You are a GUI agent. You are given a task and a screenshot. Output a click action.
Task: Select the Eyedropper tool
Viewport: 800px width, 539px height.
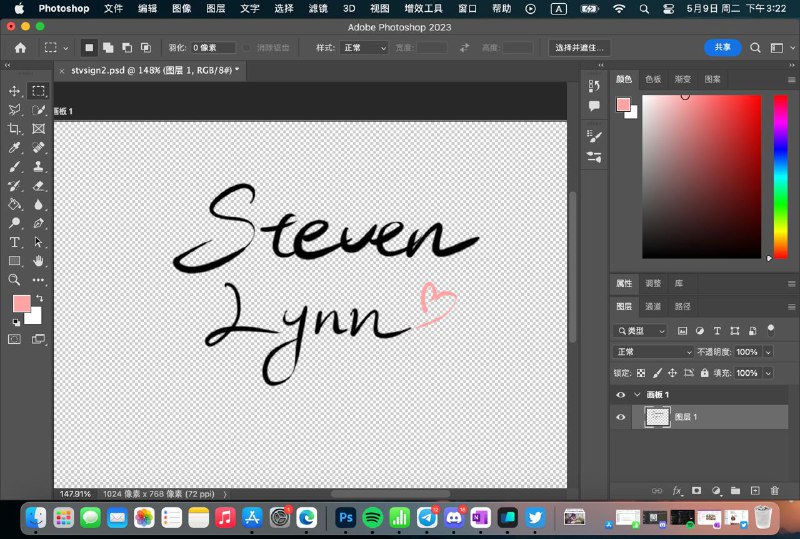pyautogui.click(x=15, y=148)
